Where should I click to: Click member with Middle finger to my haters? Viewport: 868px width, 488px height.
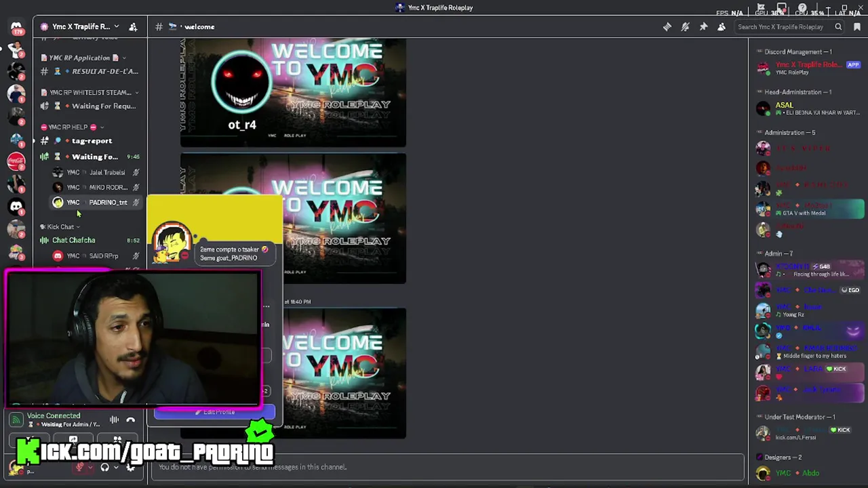click(808, 351)
